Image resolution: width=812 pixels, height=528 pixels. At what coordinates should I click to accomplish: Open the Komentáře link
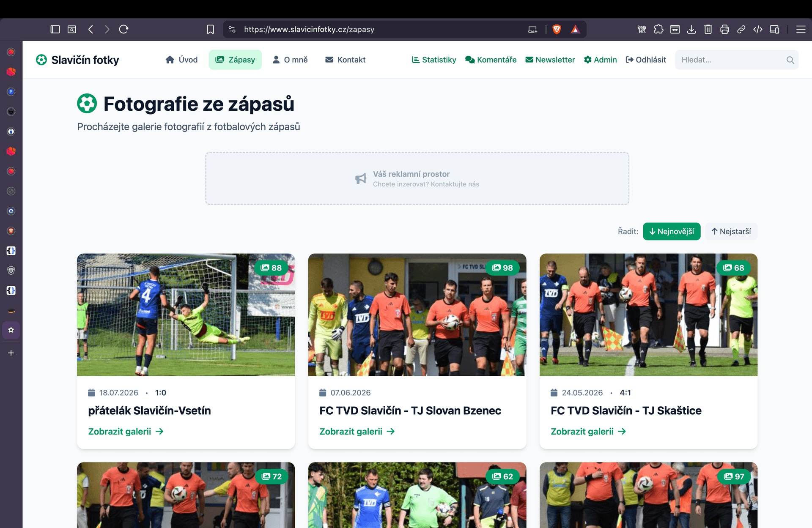tap(491, 60)
